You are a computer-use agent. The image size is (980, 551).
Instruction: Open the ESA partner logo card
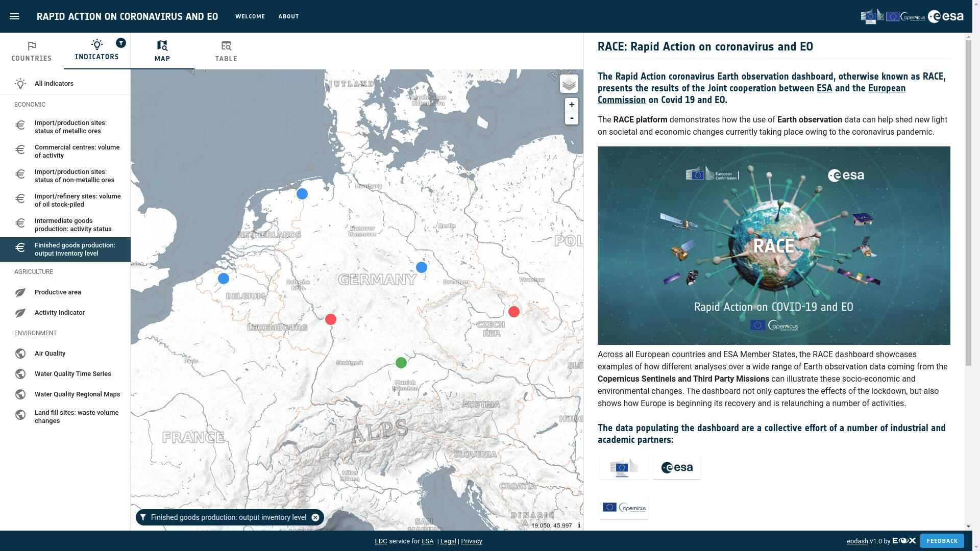(x=677, y=468)
